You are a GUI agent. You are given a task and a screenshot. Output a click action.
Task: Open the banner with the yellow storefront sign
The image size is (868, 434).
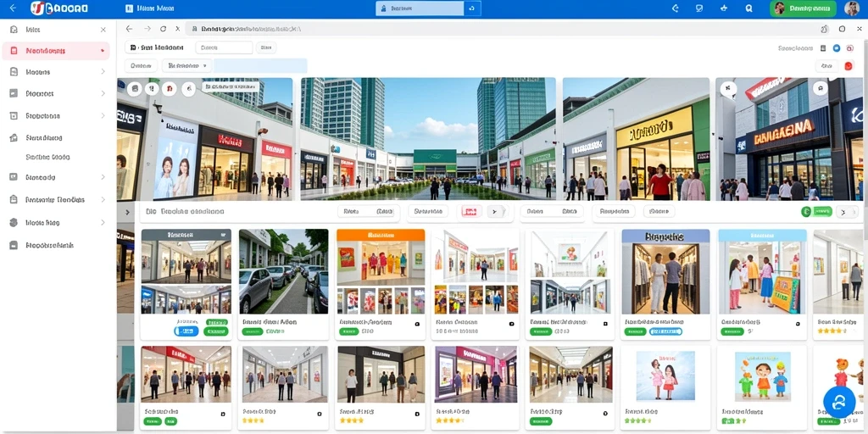coord(636,138)
